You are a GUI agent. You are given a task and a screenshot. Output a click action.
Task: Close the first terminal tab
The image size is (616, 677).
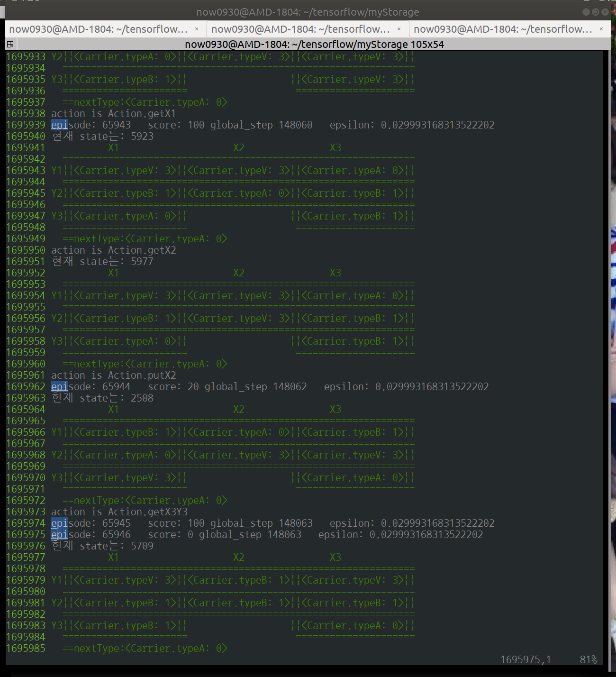click(x=197, y=29)
